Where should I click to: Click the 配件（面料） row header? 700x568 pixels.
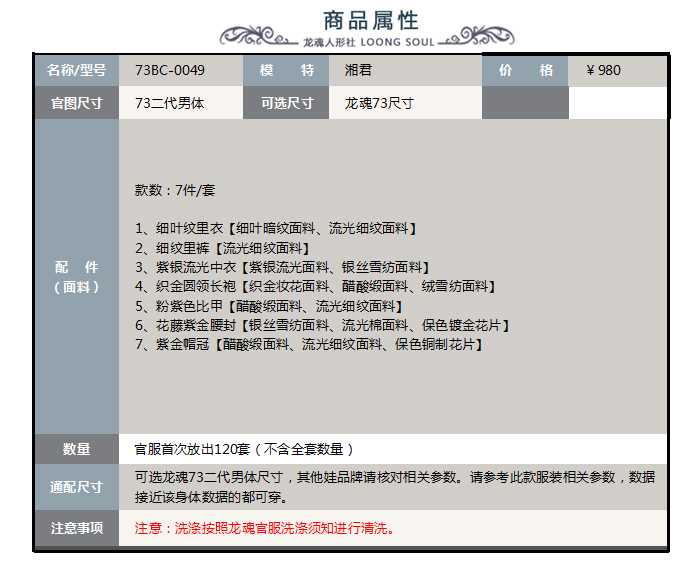[x=77, y=277]
